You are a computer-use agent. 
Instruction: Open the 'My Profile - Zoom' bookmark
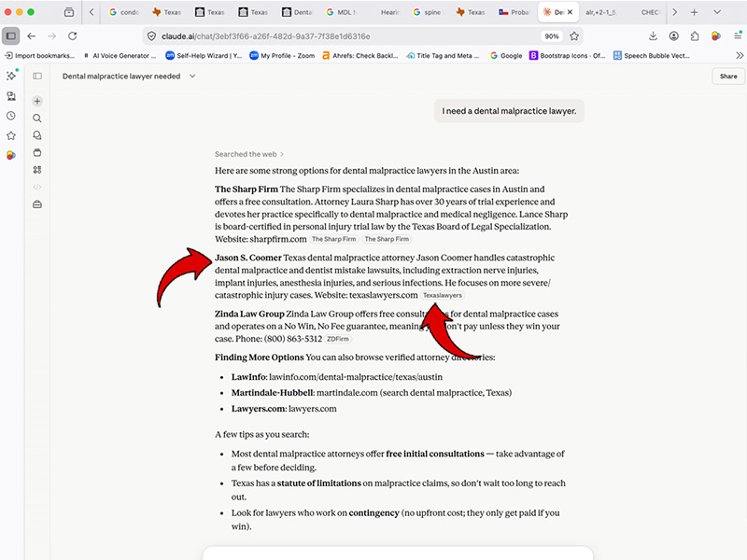click(x=282, y=56)
